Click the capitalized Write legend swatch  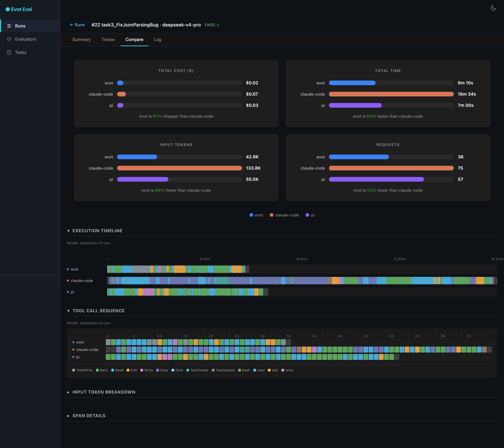click(142, 370)
